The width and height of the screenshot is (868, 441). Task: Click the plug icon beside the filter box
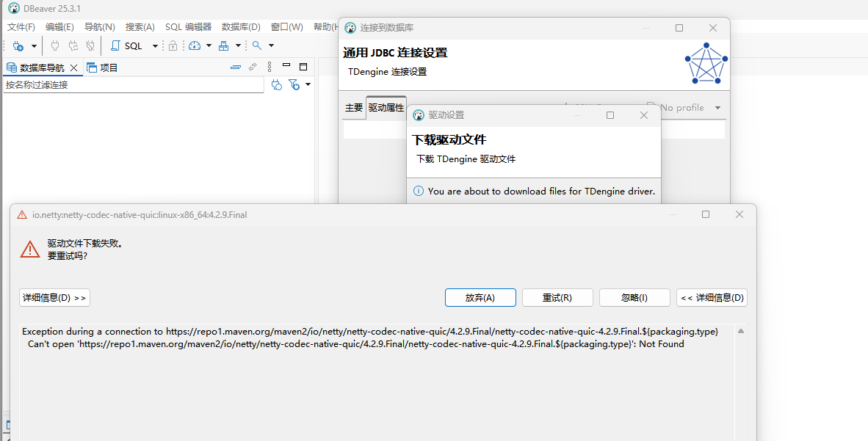pos(276,85)
